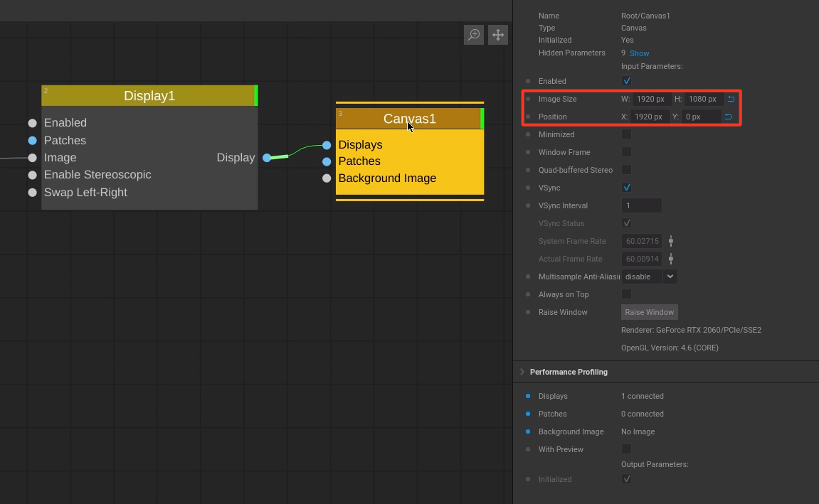The image size is (819, 504).
Task: Click the 'Root/Canvas1' name value
Action: pyautogui.click(x=645, y=16)
